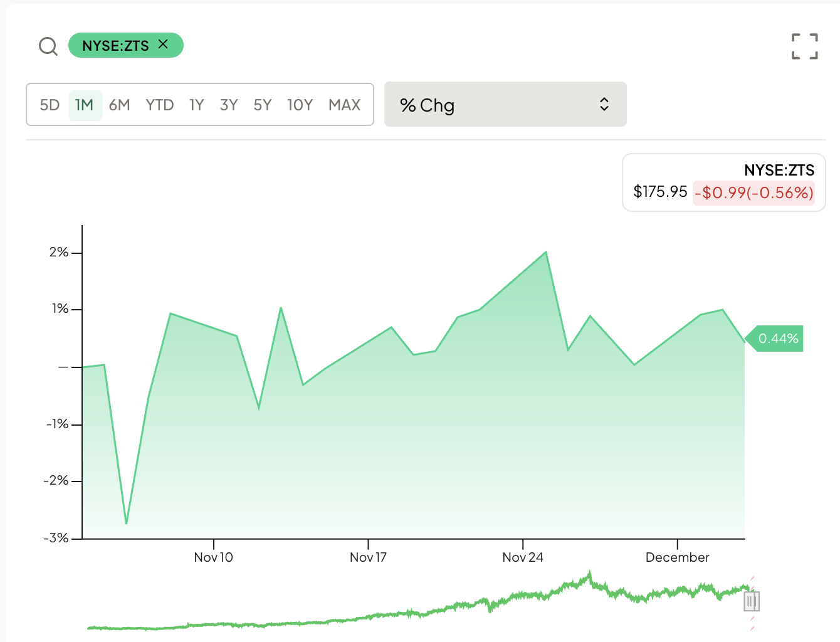840x642 pixels.
Task: Click the NYSE:ZTS price summary card
Action: pyautogui.click(x=724, y=182)
